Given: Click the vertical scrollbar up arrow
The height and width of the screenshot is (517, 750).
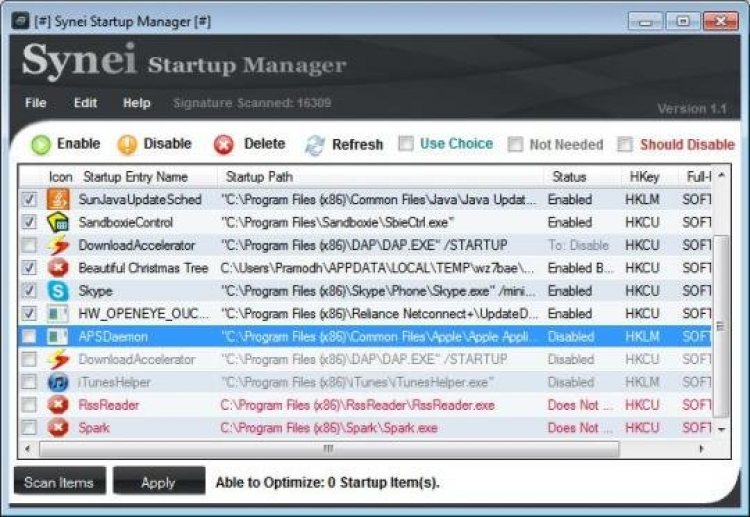Looking at the screenshot, I should 721,176.
